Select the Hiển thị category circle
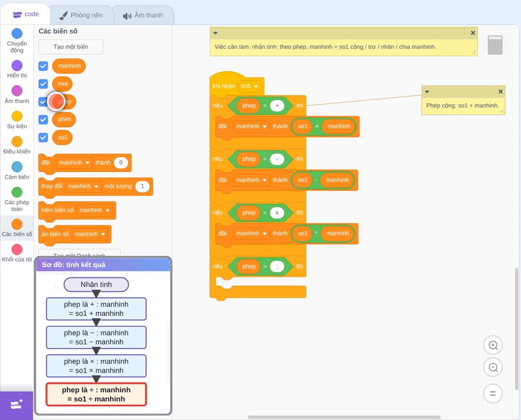 pyautogui.click(x=17, y=66)
